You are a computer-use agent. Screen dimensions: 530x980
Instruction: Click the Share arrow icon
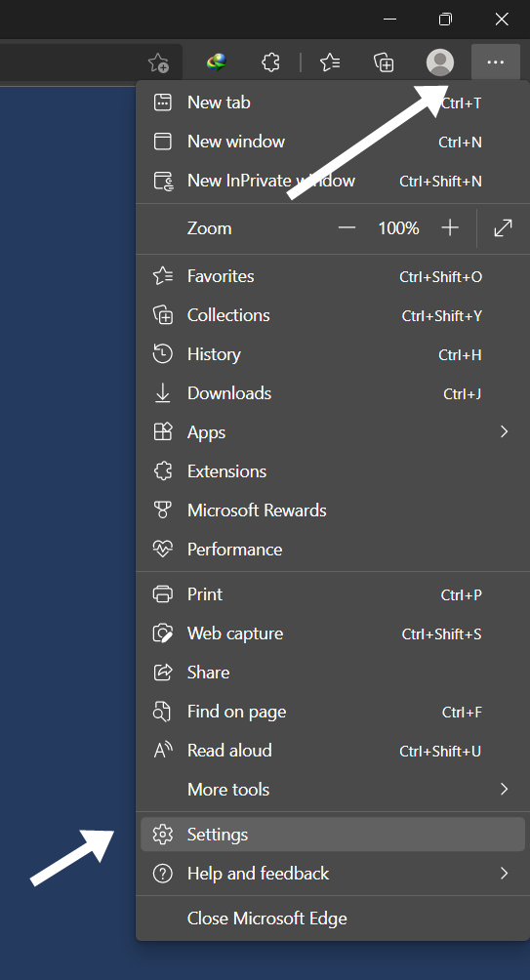click(162, 673)
